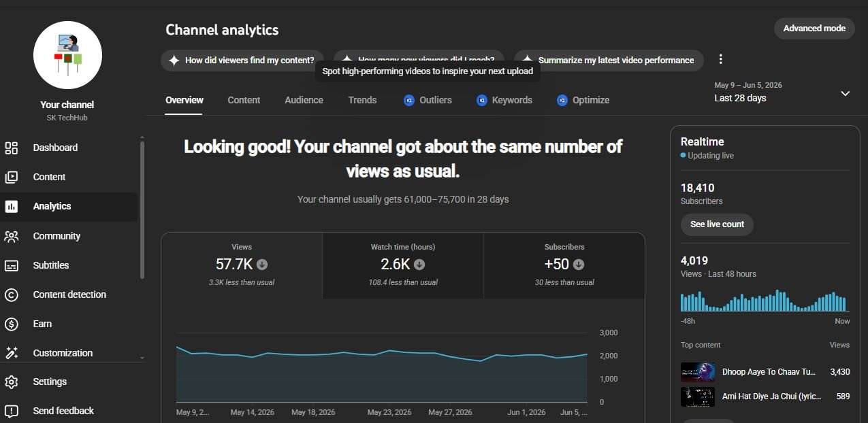The height and width of the screenshot is (423, 868).
Task: Click the '4,019' realtime views value
Action: (x=694, y=260)
